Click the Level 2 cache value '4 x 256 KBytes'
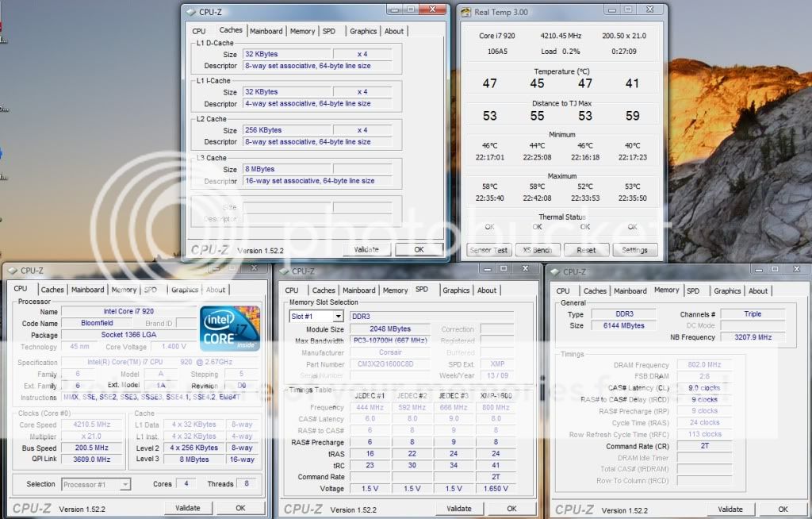Screen dimensions: 812x519 tap(193, 448)
